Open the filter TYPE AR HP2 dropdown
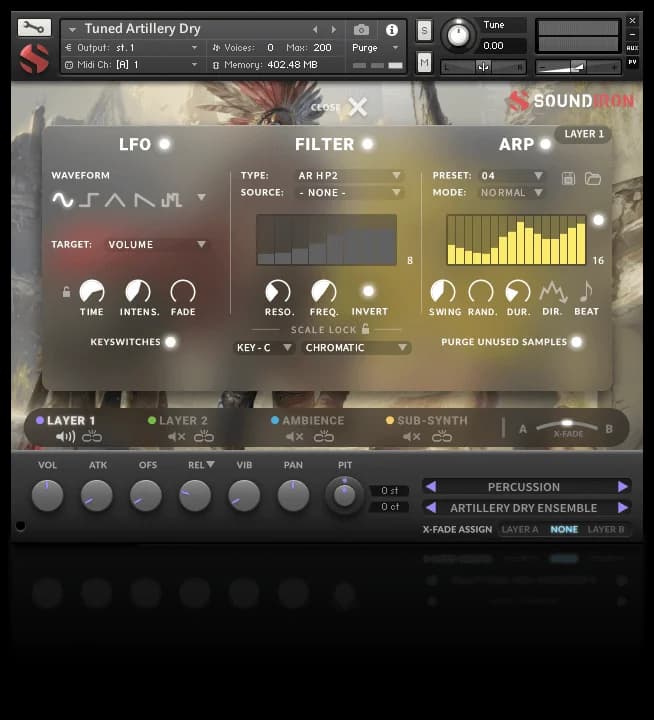This screenshot has height=720, width=654. [349, 175]
